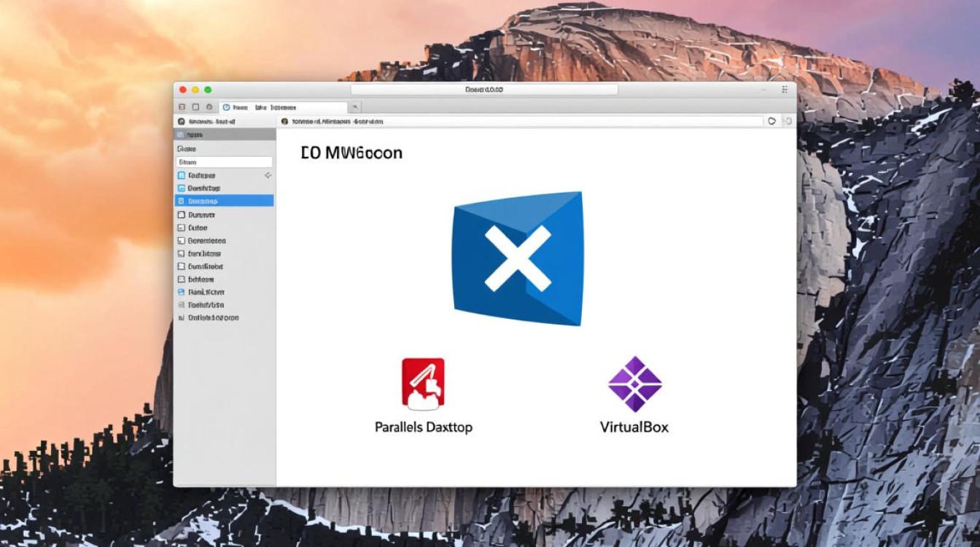980x547 pixels.
Task: Select the tab with the blue circle icon
Action: tap(281, 107)
